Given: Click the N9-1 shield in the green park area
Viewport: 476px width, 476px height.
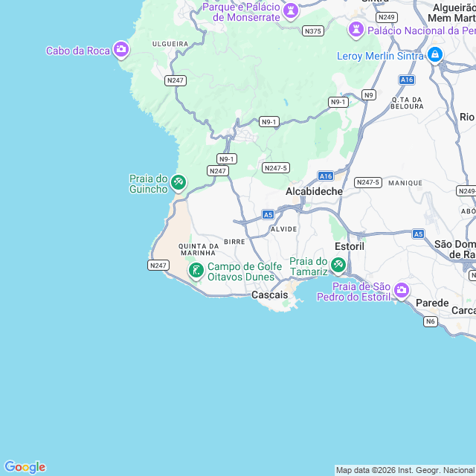Looking at the screenshot, I should tap(269, 122).
